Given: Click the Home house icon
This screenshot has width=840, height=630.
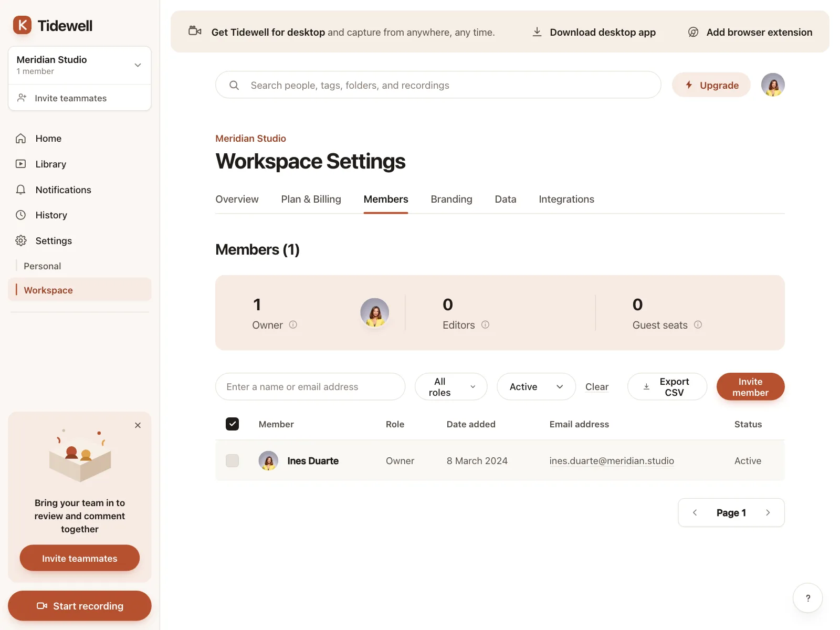Looking at the screenshot, I should [21, 138].
